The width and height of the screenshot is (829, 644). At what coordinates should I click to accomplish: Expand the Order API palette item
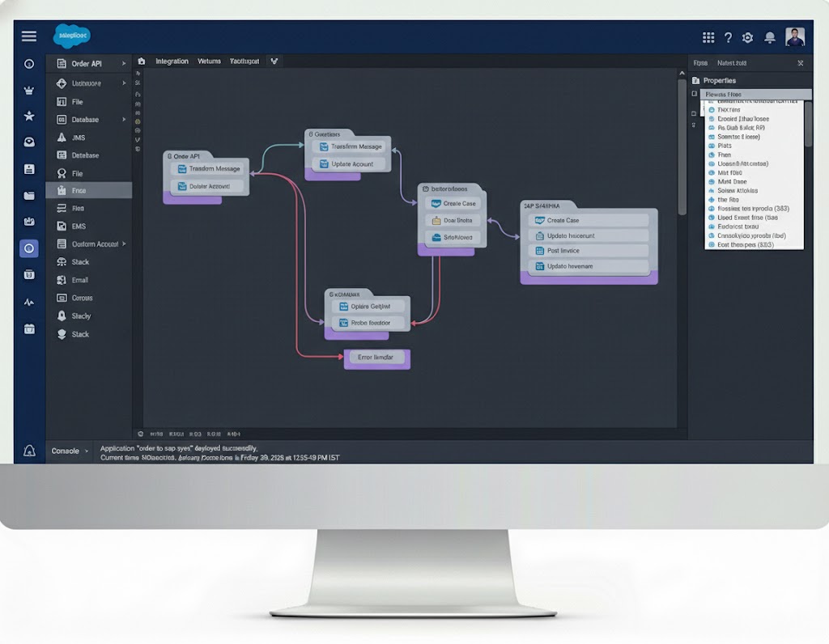(x=124, y=64)
